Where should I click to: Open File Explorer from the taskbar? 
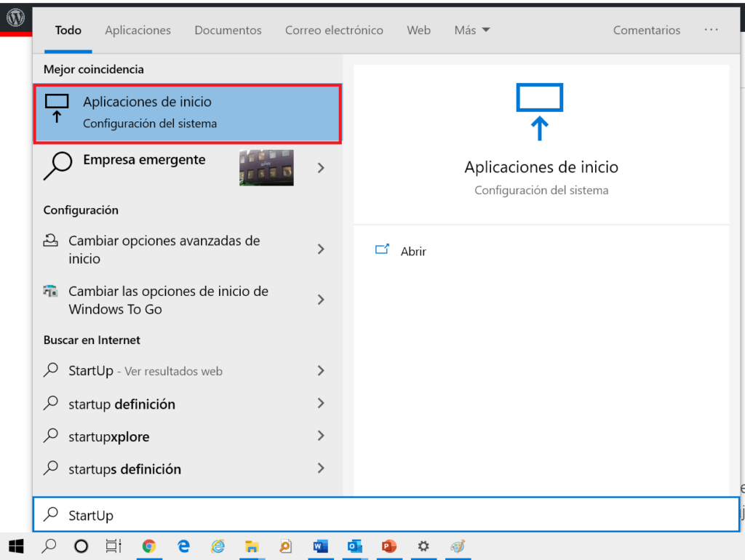252,546
